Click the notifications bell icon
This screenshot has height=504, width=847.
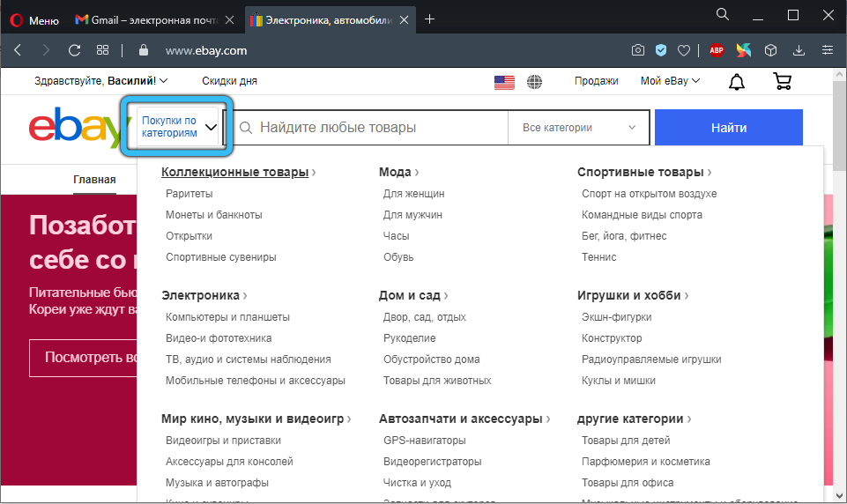[736, 81]
